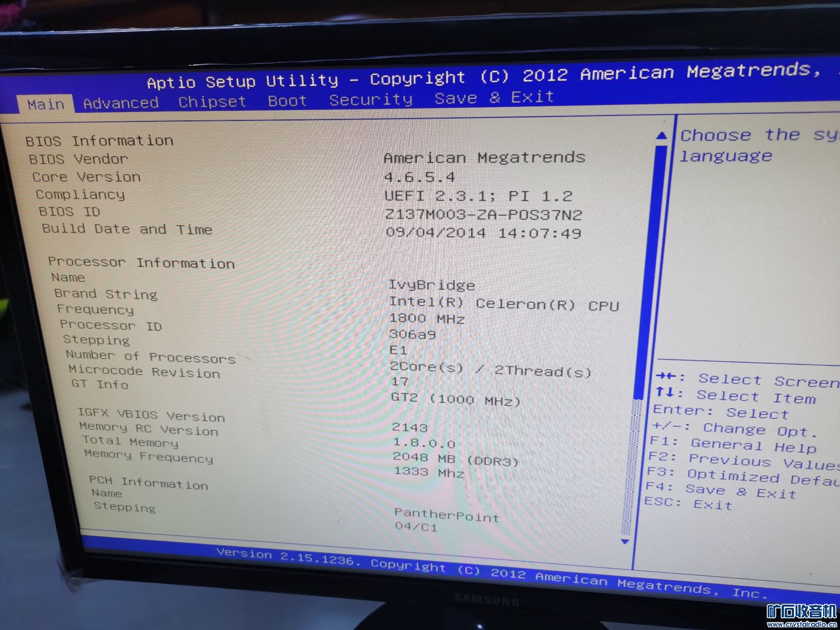This screenshot has width=840, height=630.
Task: Select the Memory Frequency label
Action: tap(149, 456)
